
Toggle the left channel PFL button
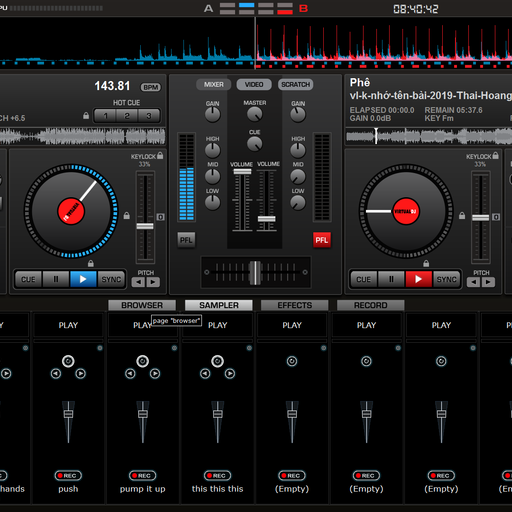[x=186, y=240]
